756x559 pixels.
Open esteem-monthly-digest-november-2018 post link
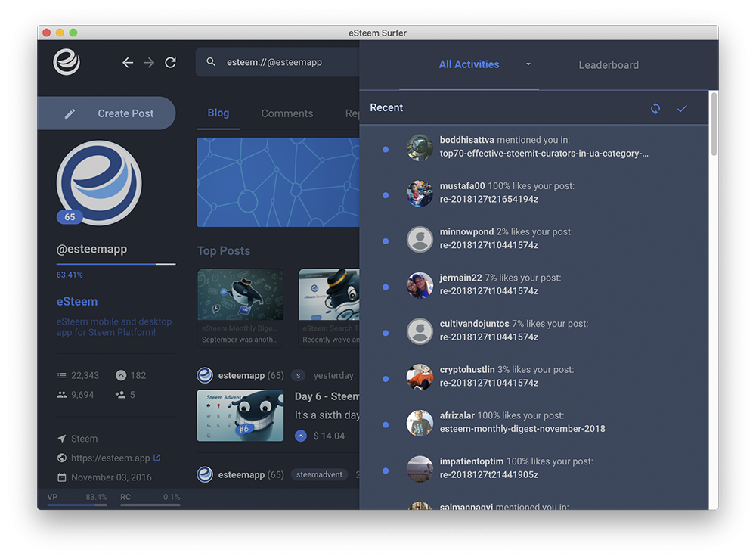[x=522, y=429]
